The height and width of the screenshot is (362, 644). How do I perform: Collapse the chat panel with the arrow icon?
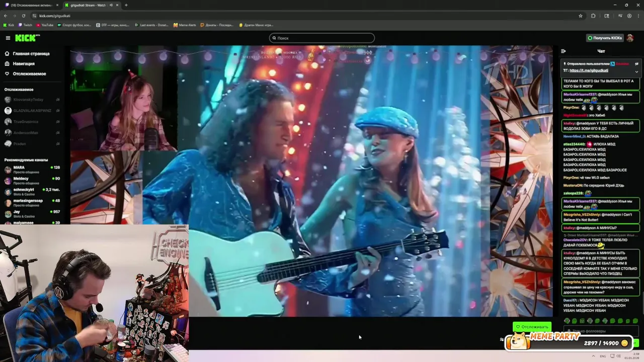(x=563, y=51)
